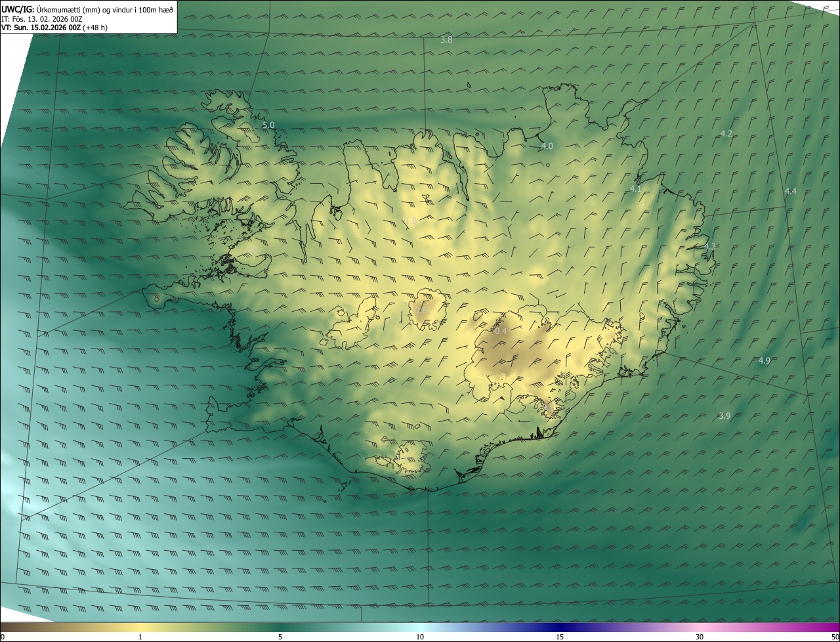The height and width of the screenshot is (642, 840).
Task: Click the 30 tick label on the color scale
Action: click(x=700, y=637)
